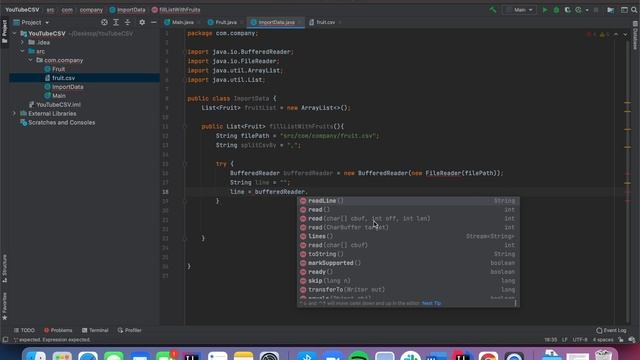The width and height of the screenshot is (640, 360).
Task: Click the Profile run icon in toolbar
Action: pos(578,10)
